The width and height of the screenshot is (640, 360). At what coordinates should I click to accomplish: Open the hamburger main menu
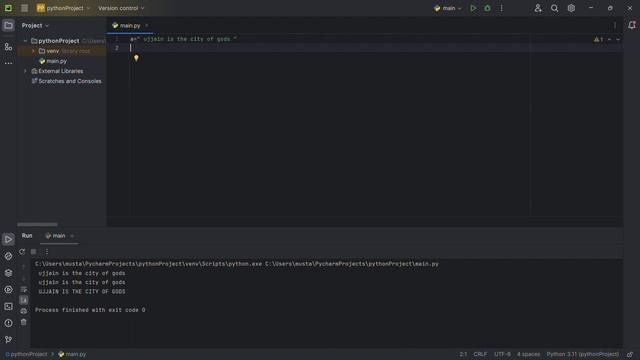point(24,8)
